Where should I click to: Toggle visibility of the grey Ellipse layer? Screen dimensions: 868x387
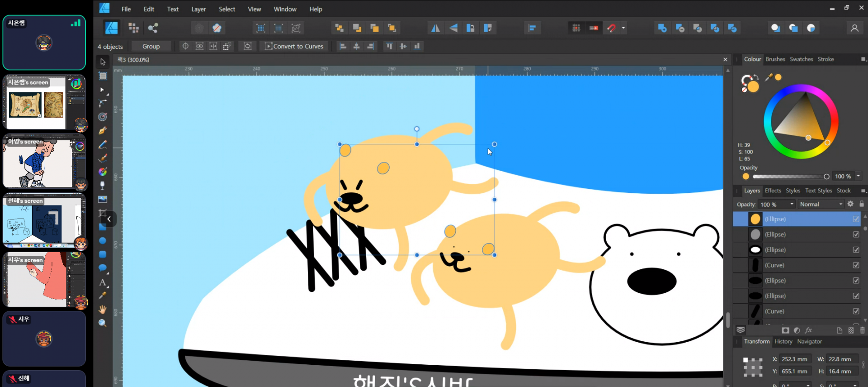tap(856, 234)
